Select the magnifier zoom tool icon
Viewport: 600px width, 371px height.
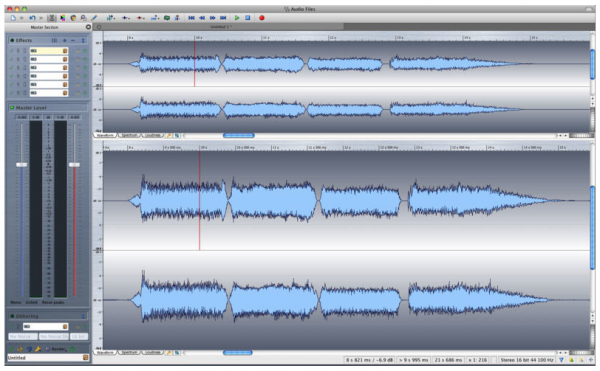83,18
